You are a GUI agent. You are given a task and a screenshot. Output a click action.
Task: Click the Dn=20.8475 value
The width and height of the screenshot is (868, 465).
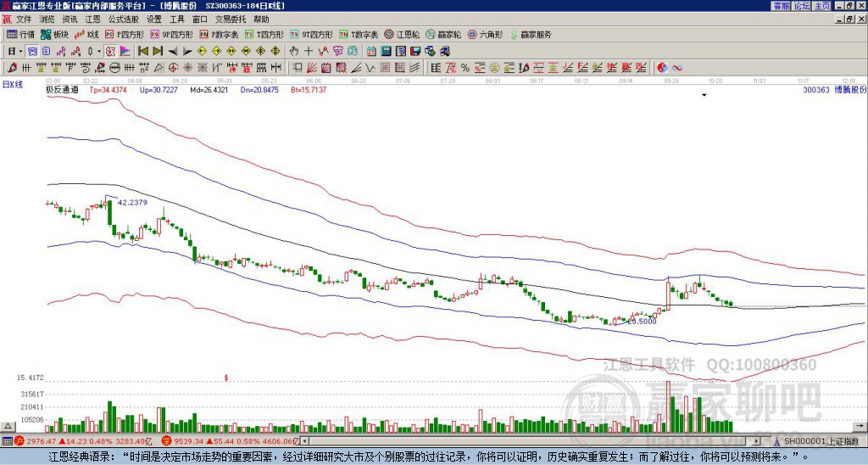[x=259, y=89]
